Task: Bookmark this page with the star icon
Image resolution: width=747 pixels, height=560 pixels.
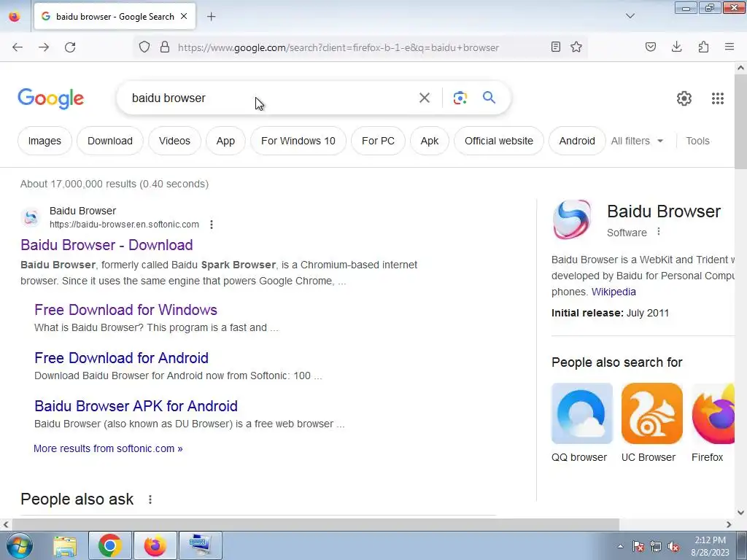Action: pyautogui.click(x=576, y=47)
